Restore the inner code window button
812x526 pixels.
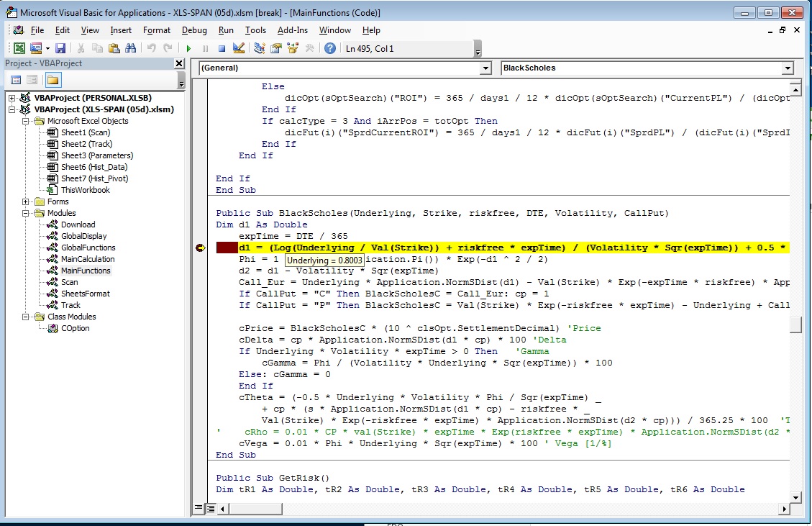(783, 30)
